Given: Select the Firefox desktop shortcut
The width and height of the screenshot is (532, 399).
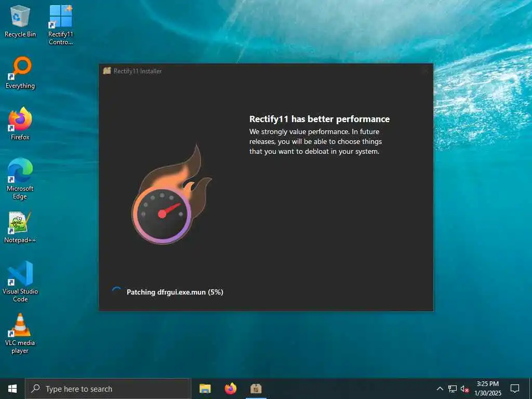Looking at the screenshot, I should (20, 124).
